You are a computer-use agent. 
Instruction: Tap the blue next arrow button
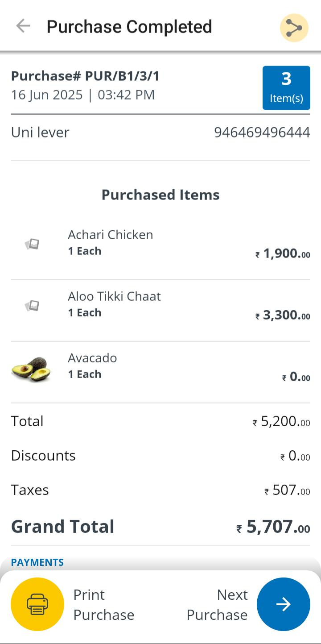(x=283, y=604)
